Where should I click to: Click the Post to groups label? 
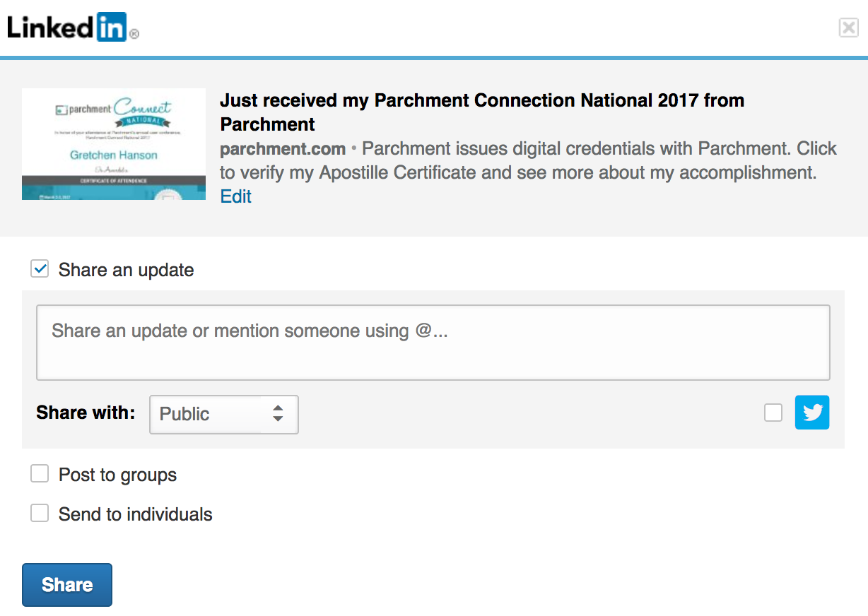pos(117,475)
